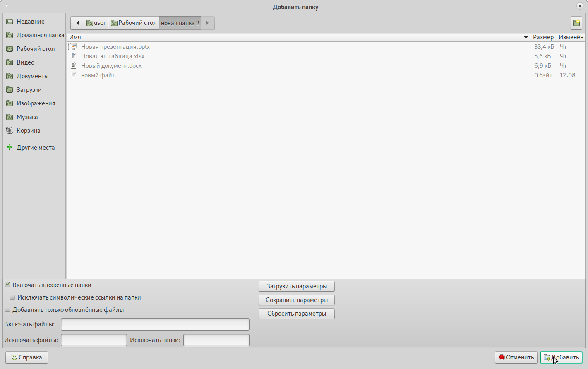Click the 'Включать файлы' input field
The image size is (588, 369).
155,324
